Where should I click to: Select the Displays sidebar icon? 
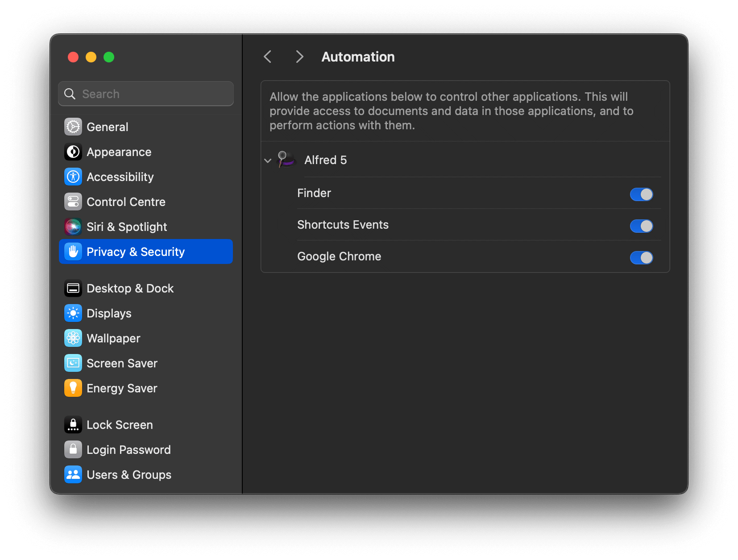73,313
